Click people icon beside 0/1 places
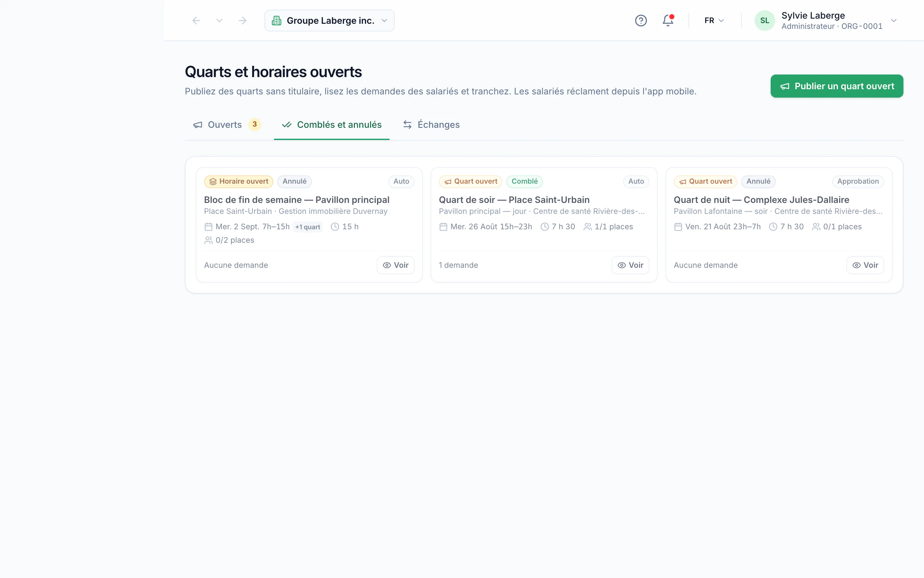 pyautogui.click(x=816, y=227)
